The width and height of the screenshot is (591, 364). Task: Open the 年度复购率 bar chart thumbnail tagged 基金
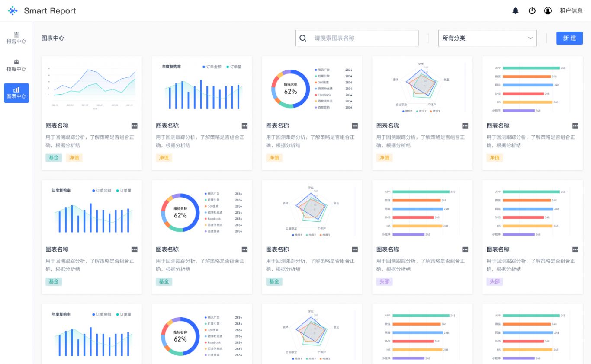point(91,212)
